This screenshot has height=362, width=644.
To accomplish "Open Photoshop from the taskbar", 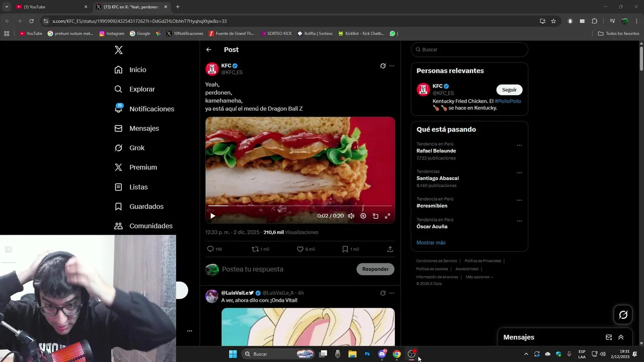I will pyautogui.click(x=367, y=354).
